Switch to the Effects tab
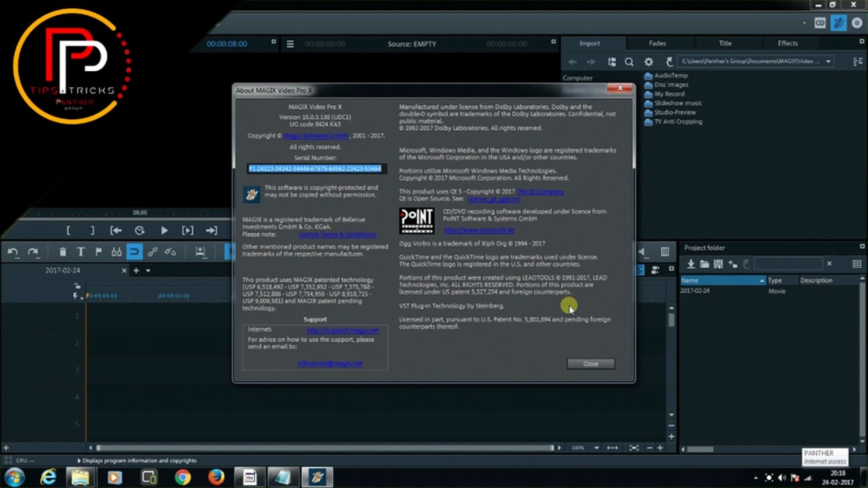The height and width of the screenshot is (488, 868). 787,43
